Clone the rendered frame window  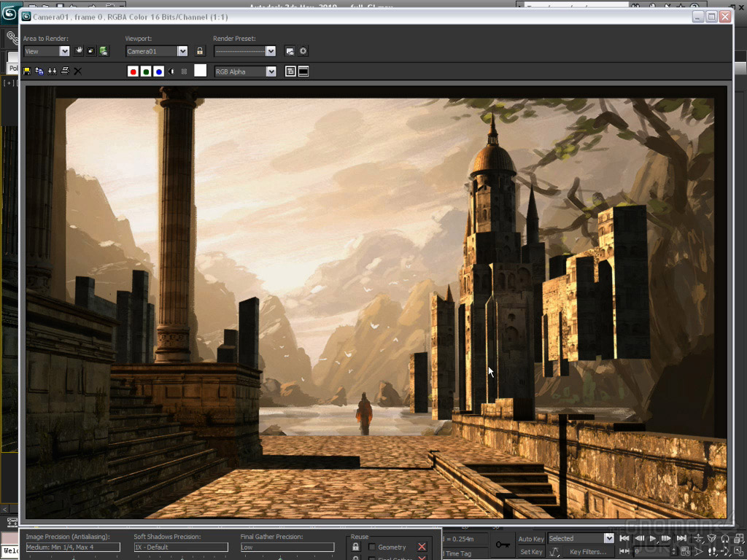52,71
